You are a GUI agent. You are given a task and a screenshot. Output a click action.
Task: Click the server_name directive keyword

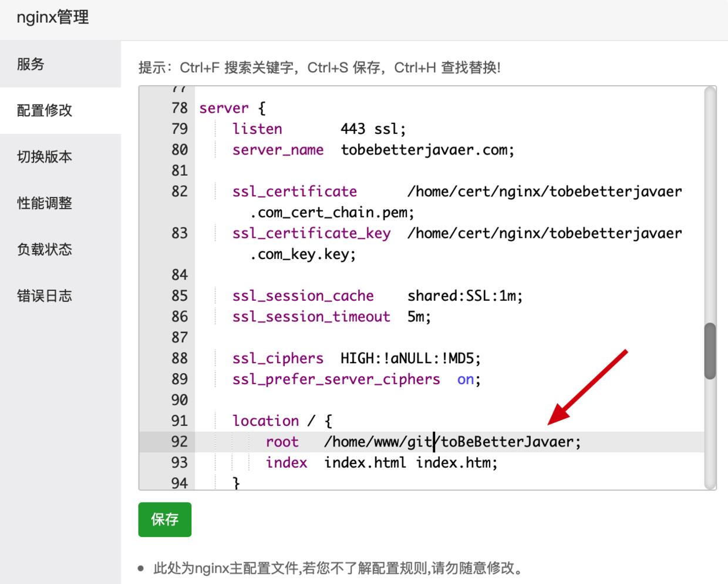278,150
